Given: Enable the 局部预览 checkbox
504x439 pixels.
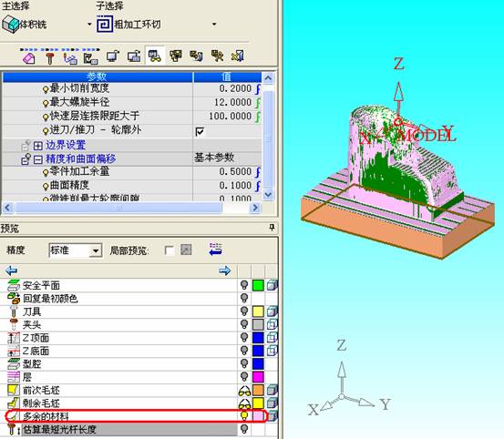Looking at the screenshot, I should tap(170, 250).
